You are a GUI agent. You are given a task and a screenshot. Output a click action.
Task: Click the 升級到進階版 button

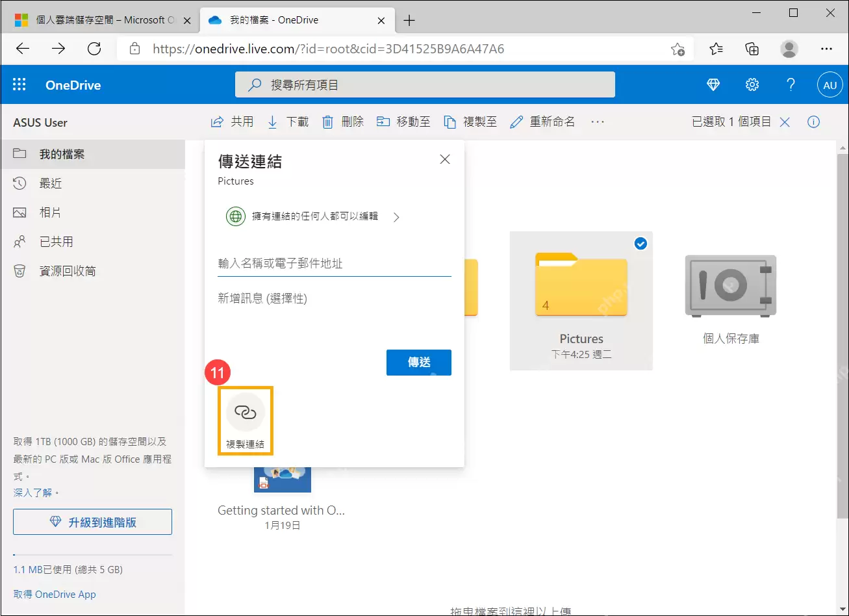(x=92, y=522)
